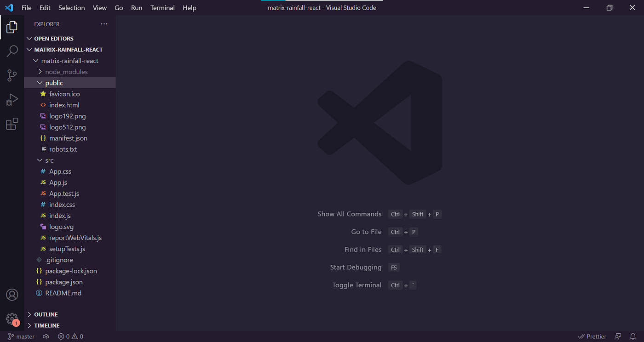Open the Edit menu
This screenshot has width=644, height=342.
(x=45, y=8)
